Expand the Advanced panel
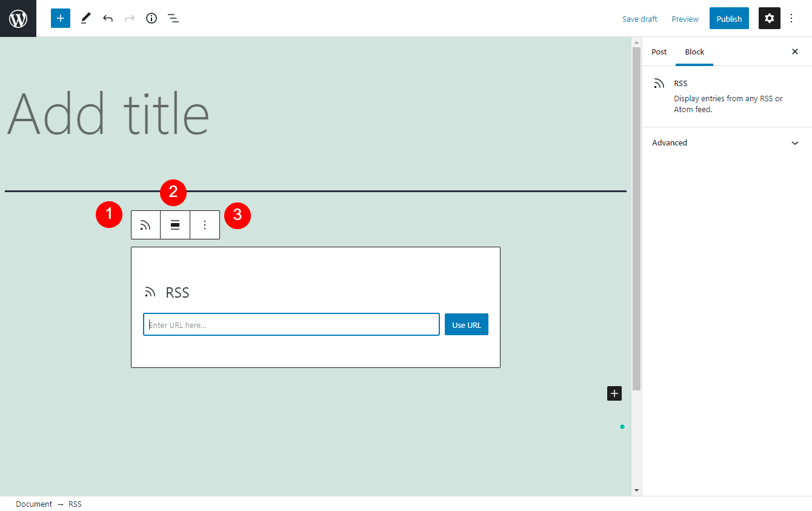Image resolution: width=812 pixels, height=511 pixels. coord(726,143)
